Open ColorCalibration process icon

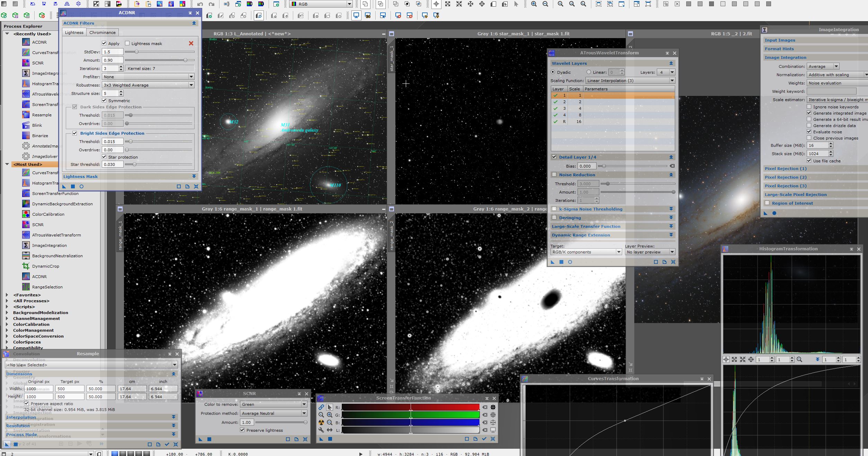pyautogui.click(x=26, y=214)
